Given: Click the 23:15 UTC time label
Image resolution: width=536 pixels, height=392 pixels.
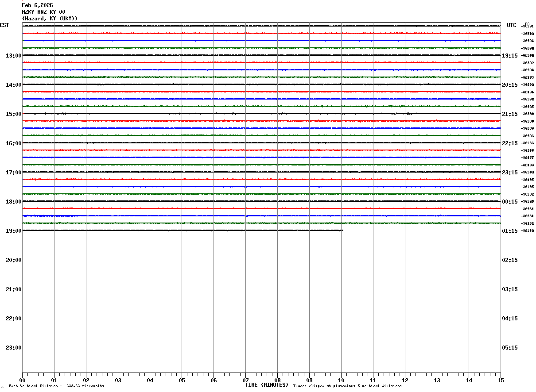Looking at the screenshot, I should [x=510, y=173].
